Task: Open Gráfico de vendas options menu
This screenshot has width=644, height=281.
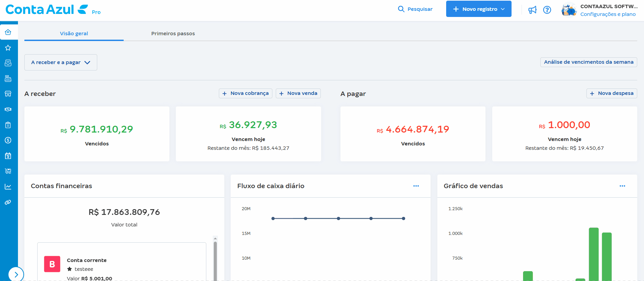Action: 622,186
